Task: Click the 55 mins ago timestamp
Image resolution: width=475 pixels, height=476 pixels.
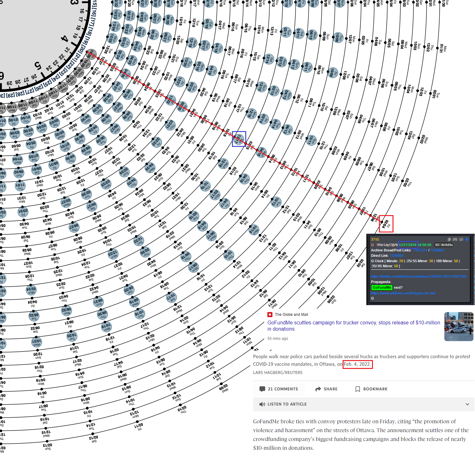Action: tap(277, 339)
